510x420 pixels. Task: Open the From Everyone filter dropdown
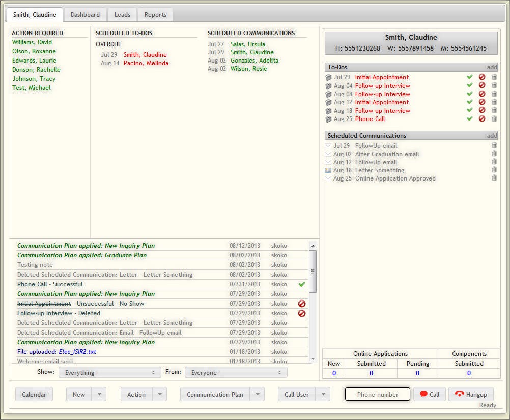point(236,372)
